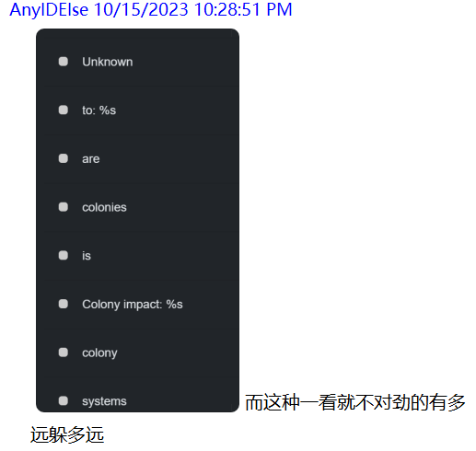
Task: Click the 'to: %s' entry text
Action: click(x=99, y=110)
